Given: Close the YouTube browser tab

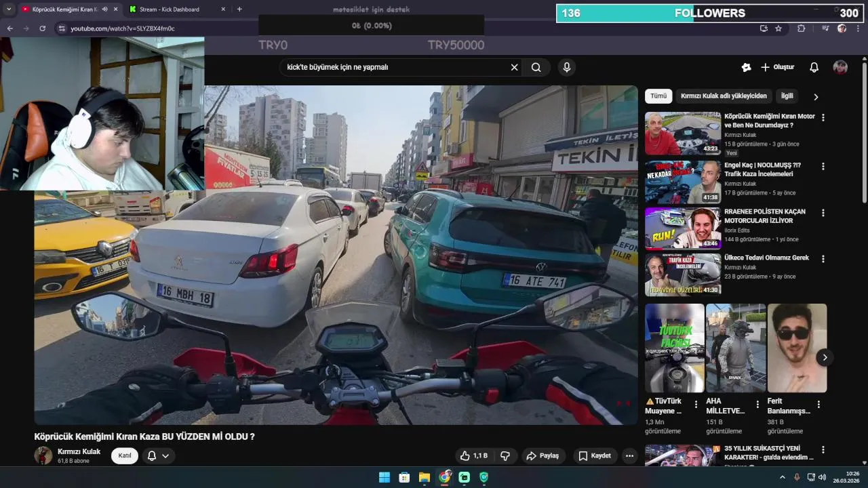Looking at the screenshot, I should coord(115,9).
